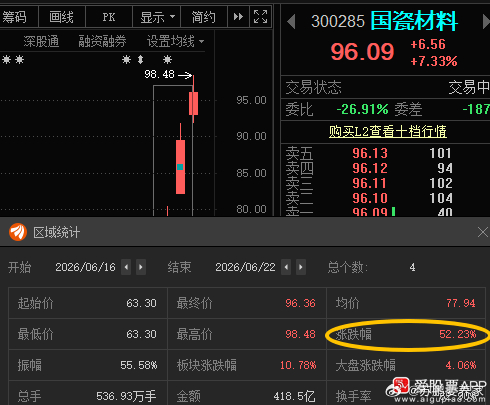Click the 总手 value 536.93万手
Screen dimensions: 490x405
tap(126, 396)
